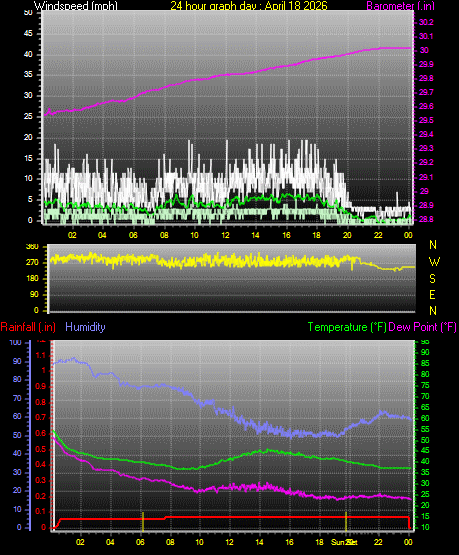Click the N compass label at top

pyautogui.click(x=433, y=245)
